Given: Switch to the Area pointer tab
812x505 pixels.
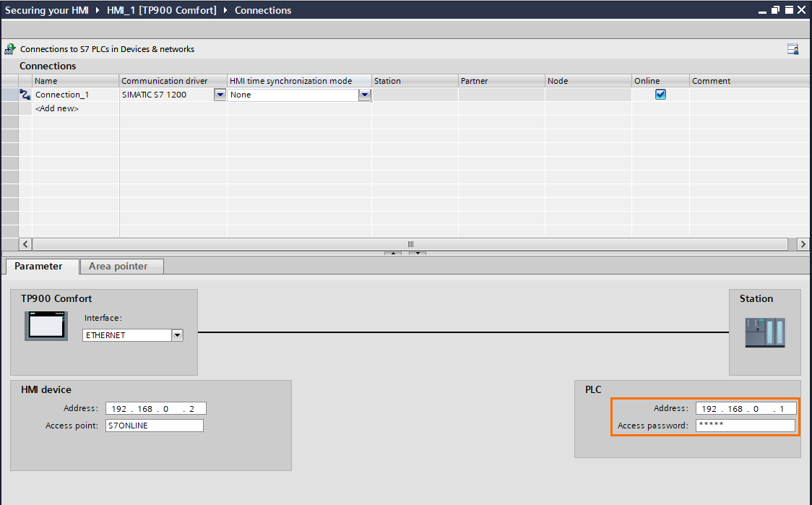Looking at the screenshot, I should pos(121,266).
